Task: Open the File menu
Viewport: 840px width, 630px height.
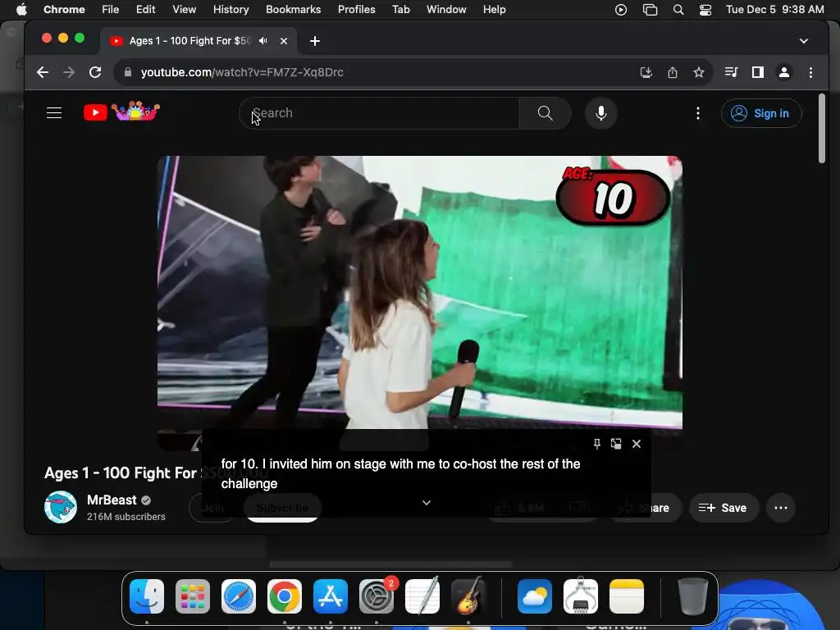Action: (111, 10)
